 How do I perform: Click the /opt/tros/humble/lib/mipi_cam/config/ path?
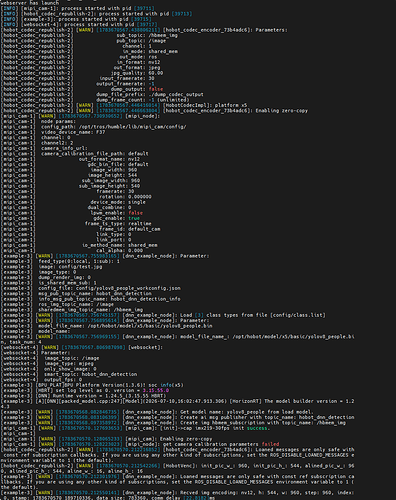133,127
